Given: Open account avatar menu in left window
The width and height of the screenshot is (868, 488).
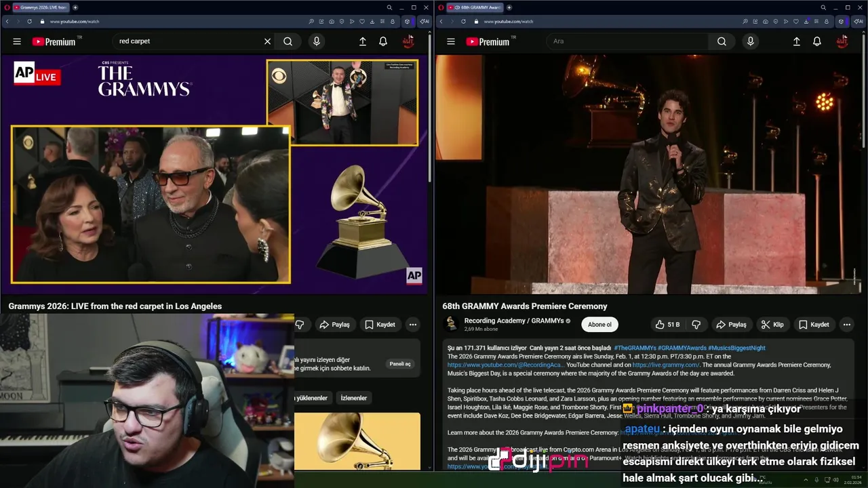Looking at the screenshot, I should (408, 41).
